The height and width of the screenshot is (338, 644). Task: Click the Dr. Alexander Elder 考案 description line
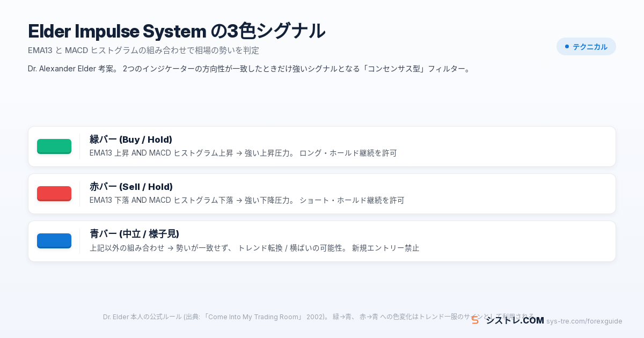[x=250, y=69]
